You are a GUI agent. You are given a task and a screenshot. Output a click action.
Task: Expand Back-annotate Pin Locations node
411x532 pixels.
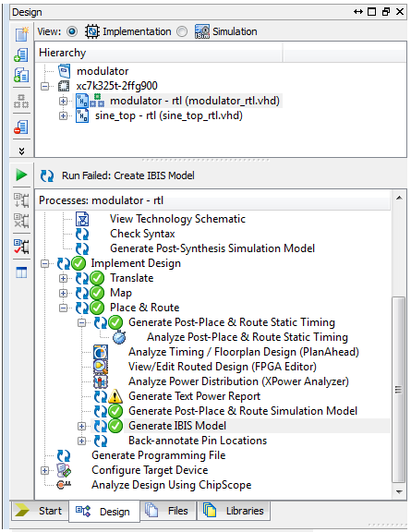click(81, 441)
